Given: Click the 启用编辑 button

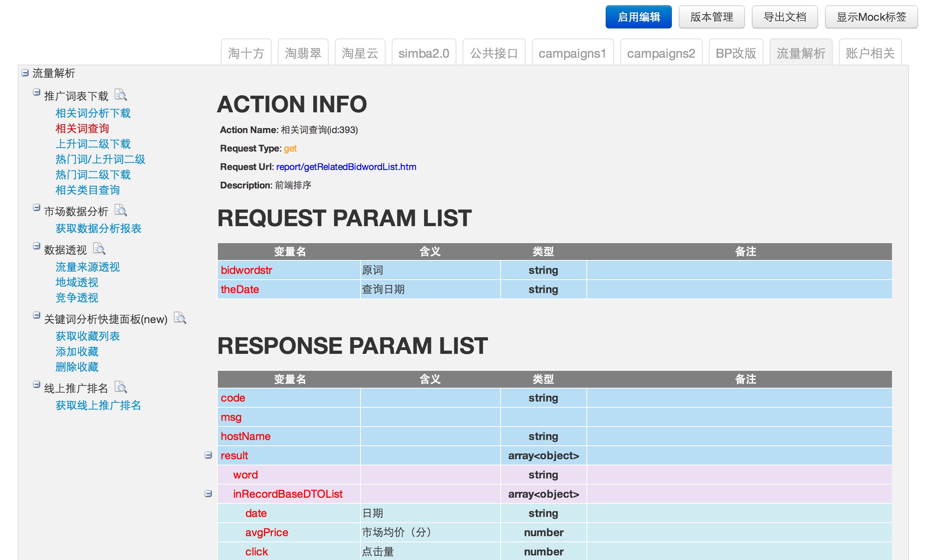Looking at the screenshot, I should (638, 17).
